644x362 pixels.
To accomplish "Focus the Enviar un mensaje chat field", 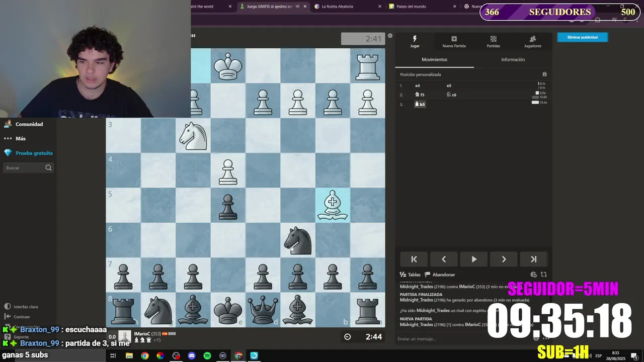I will [x=463, y=339].
